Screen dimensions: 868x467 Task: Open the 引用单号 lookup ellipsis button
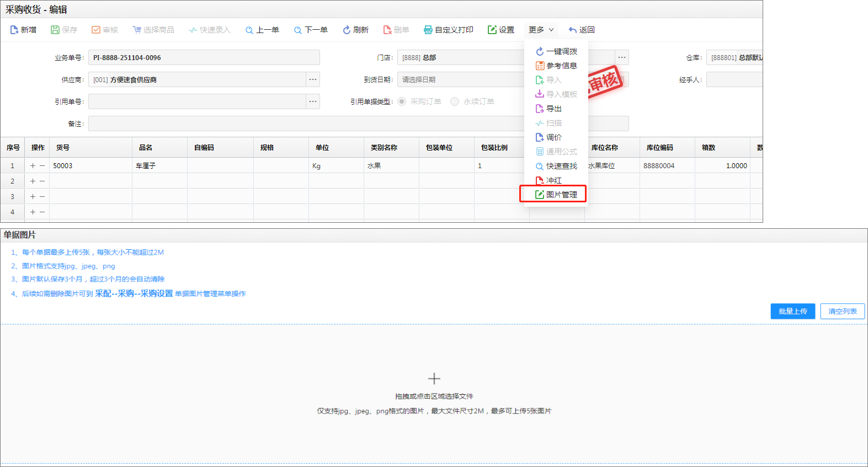click(313, 101)
